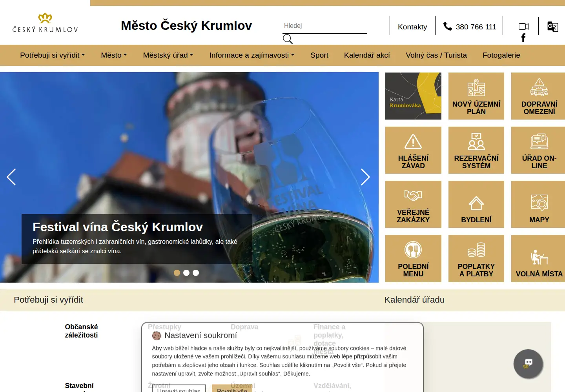
Task: Open Rezervační systém tile
Action: pos(476,150)
